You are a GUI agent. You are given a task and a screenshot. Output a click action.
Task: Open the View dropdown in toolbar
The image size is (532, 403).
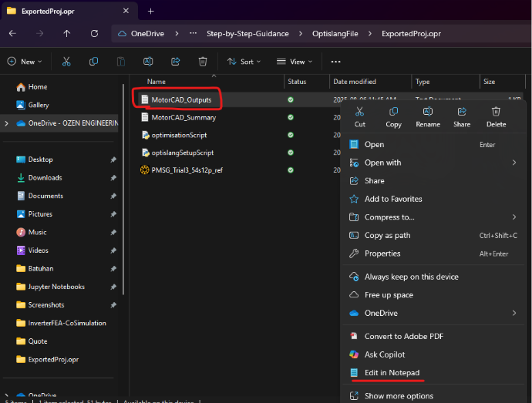point(295,62)
